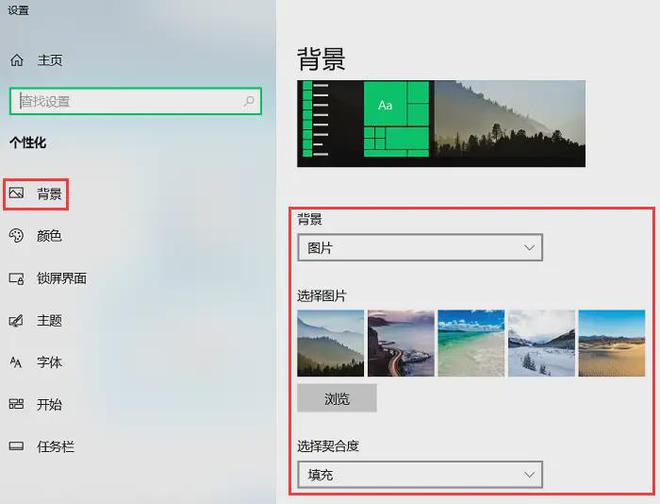Click the green Aa tile in preview
Viewport: 660px width, 504px height.
coord(385,104)
